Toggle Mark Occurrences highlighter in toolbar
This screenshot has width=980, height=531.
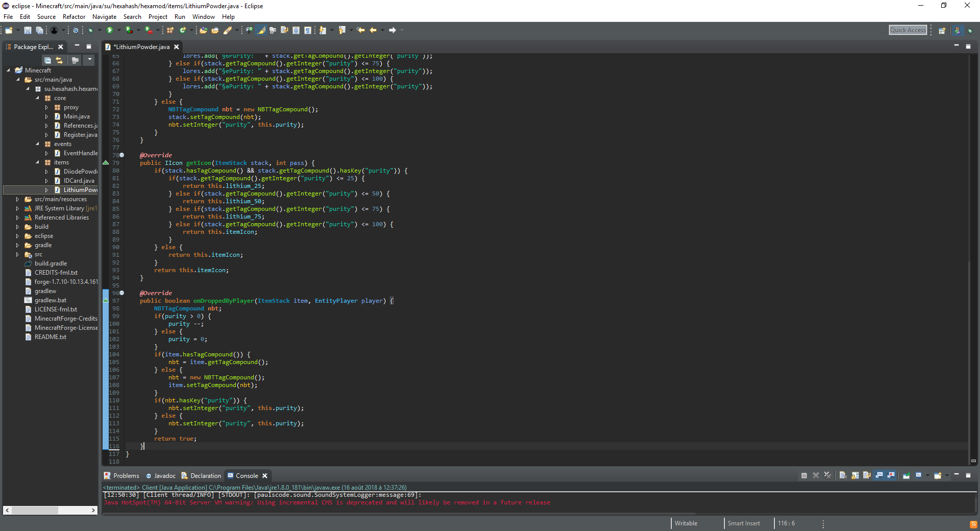click(x=261, y=30)
